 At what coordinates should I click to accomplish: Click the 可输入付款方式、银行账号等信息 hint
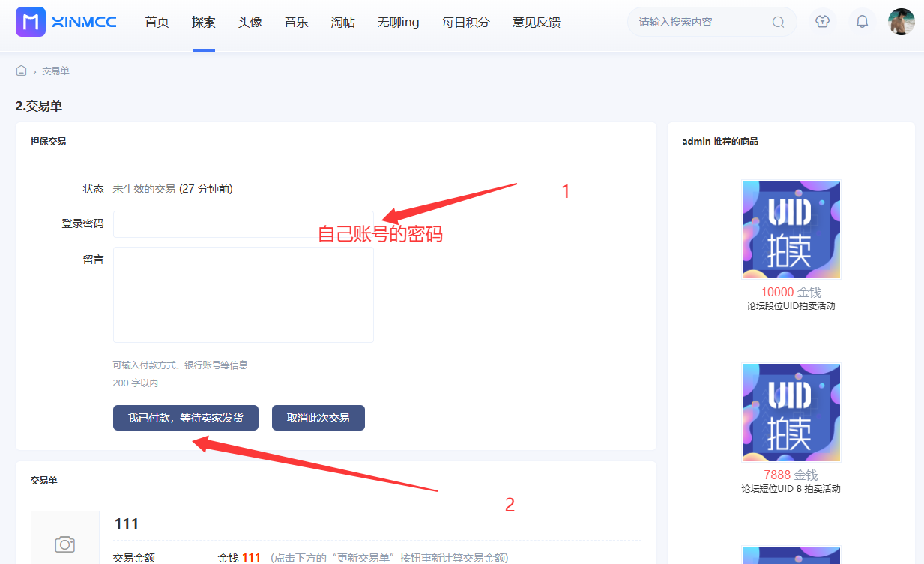(180, 365)
